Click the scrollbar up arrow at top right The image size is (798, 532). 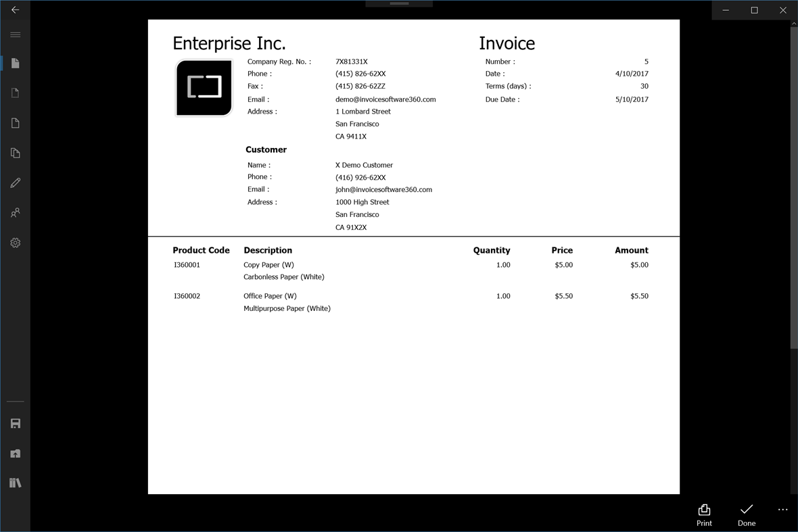coord(793,22)
